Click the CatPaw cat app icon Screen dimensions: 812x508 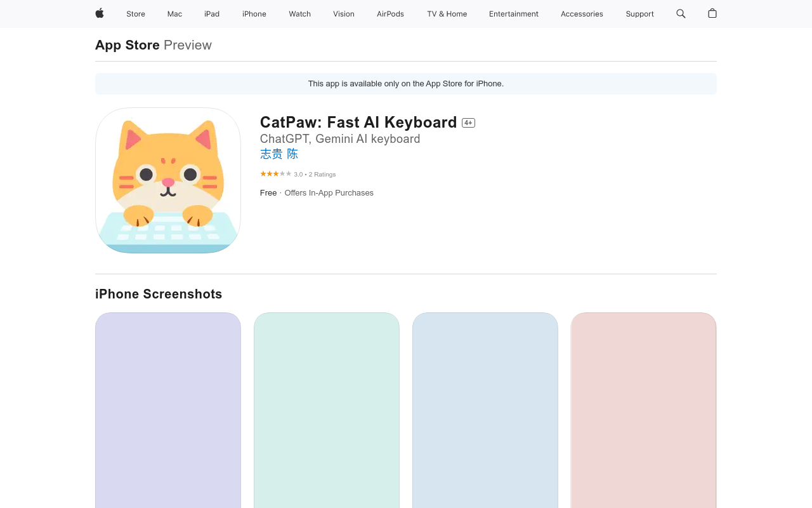(x=168, y=180)
